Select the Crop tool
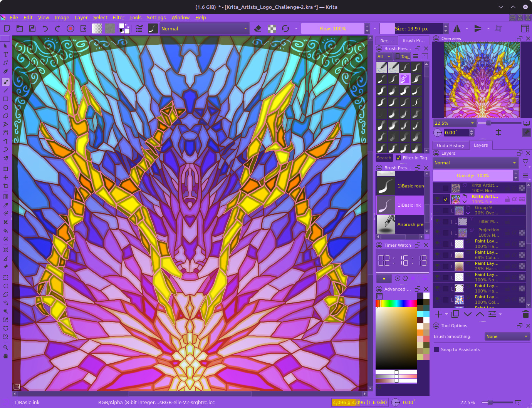The height and width of the screenshot is (408, 532). tap(6, 186)
